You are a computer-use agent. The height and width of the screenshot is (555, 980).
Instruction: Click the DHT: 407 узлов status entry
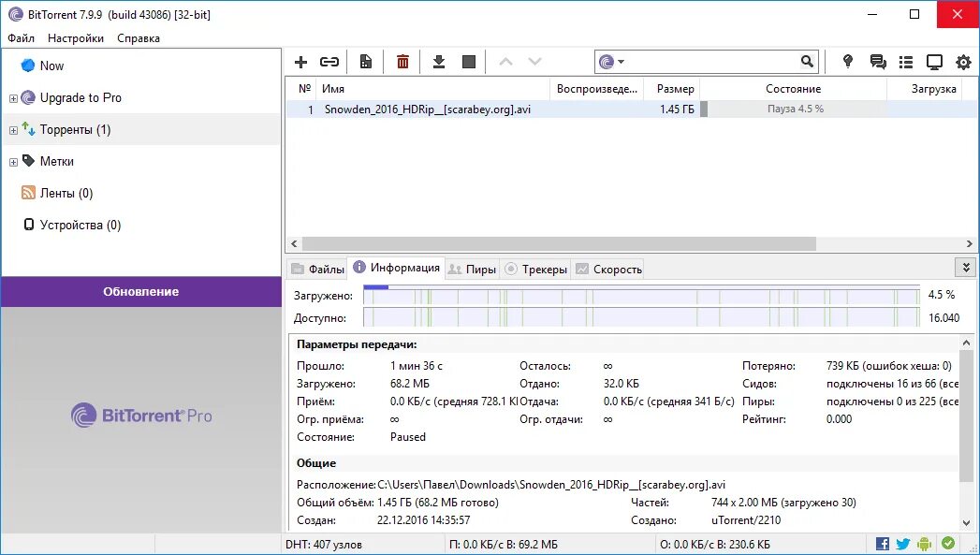click(x=324, y=545)
